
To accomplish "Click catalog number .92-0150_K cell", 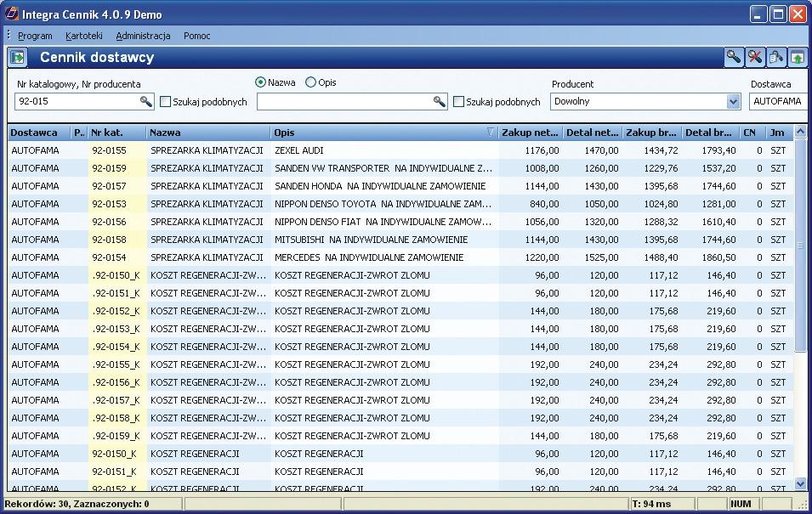I will pos(116,275).
